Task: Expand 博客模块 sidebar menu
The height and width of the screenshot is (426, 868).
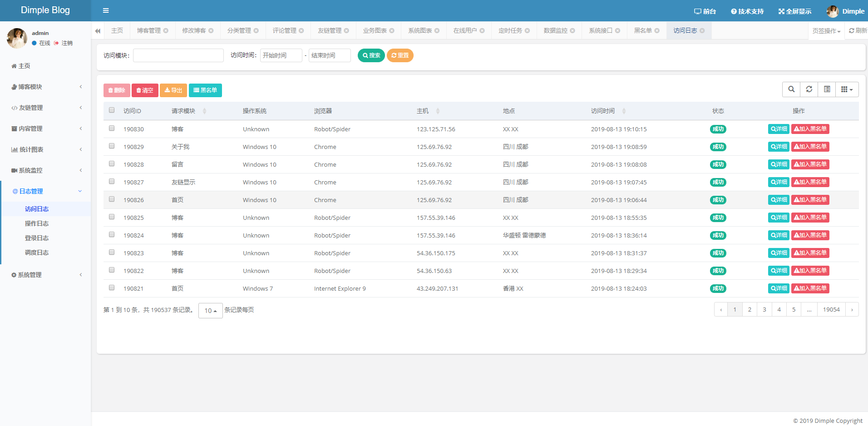Action: [x=45, y=87]
